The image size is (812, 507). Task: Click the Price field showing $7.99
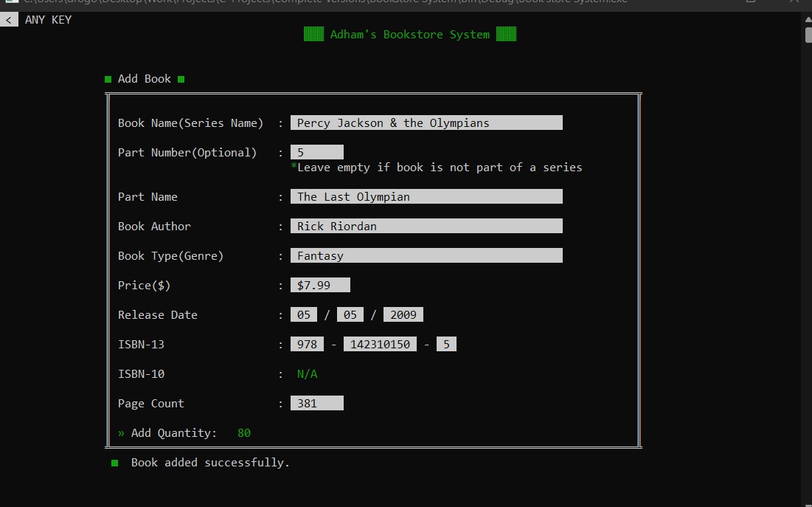pos(320,285)
